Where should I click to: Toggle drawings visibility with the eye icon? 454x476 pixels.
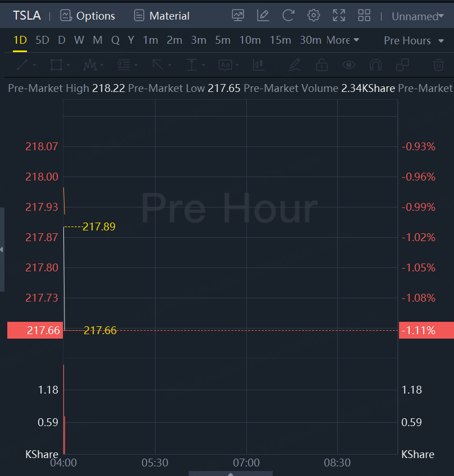click(x=349, y=65)
